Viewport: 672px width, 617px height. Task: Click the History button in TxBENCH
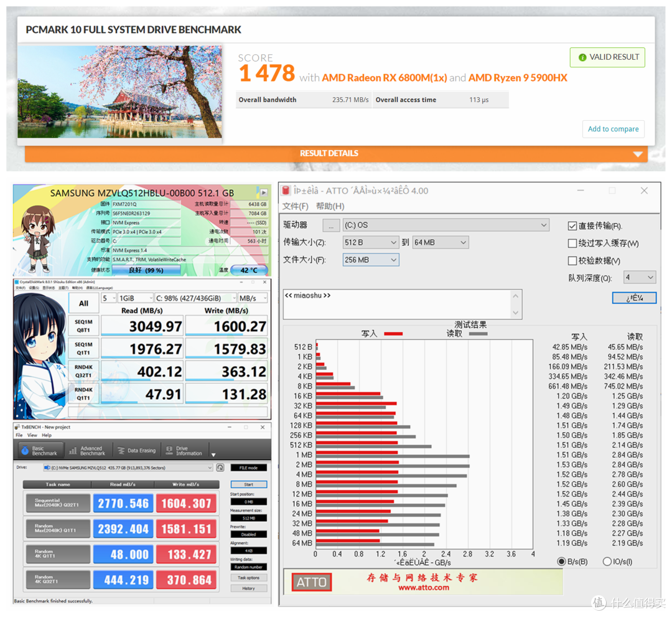[248, 588]
